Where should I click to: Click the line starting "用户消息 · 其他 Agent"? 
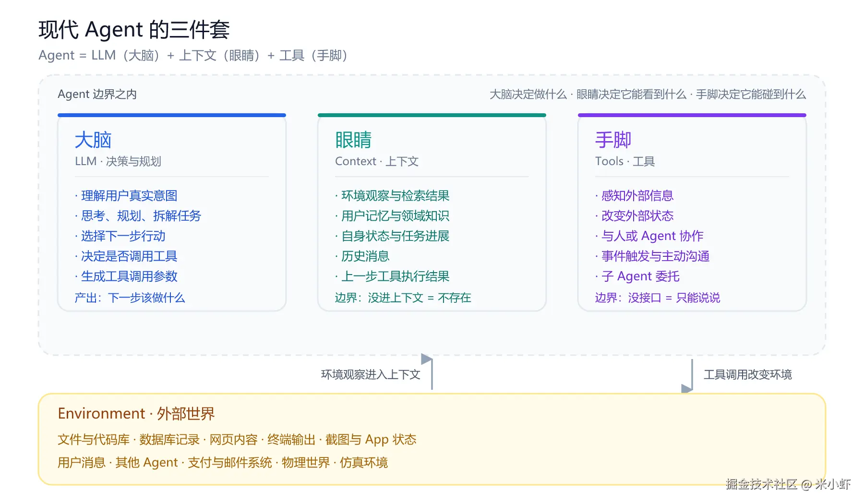pos(223,463)
